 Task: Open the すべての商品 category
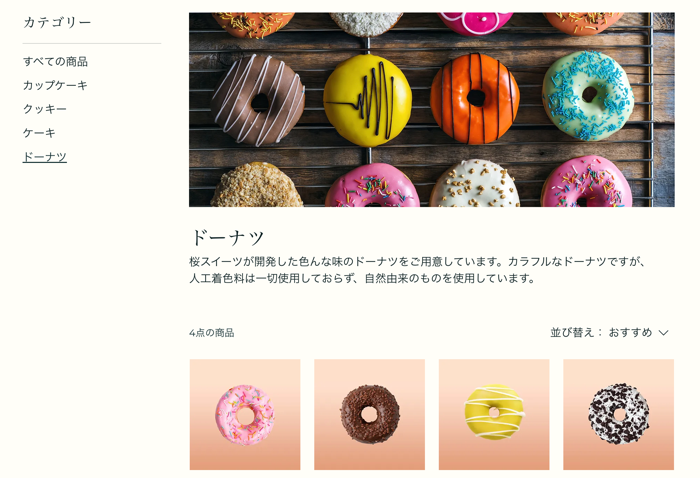[55, 62]
